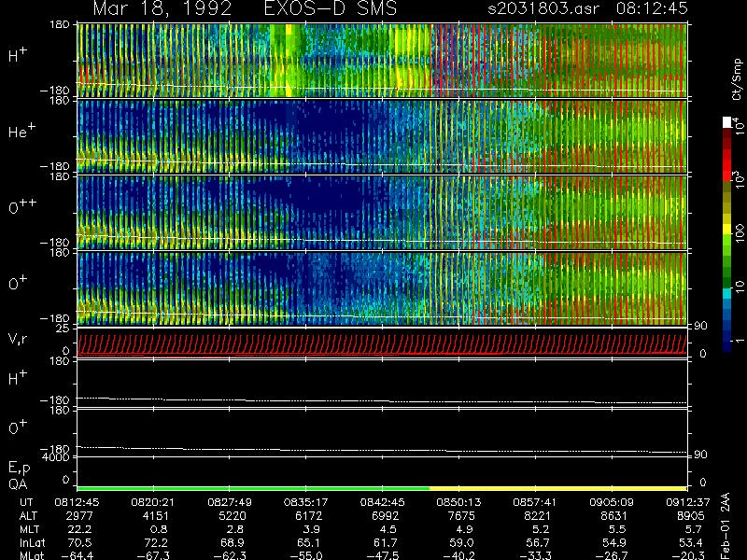Click the "UT" row header
This screenshot has width=747, height=560.
click(x=27, y=502)
